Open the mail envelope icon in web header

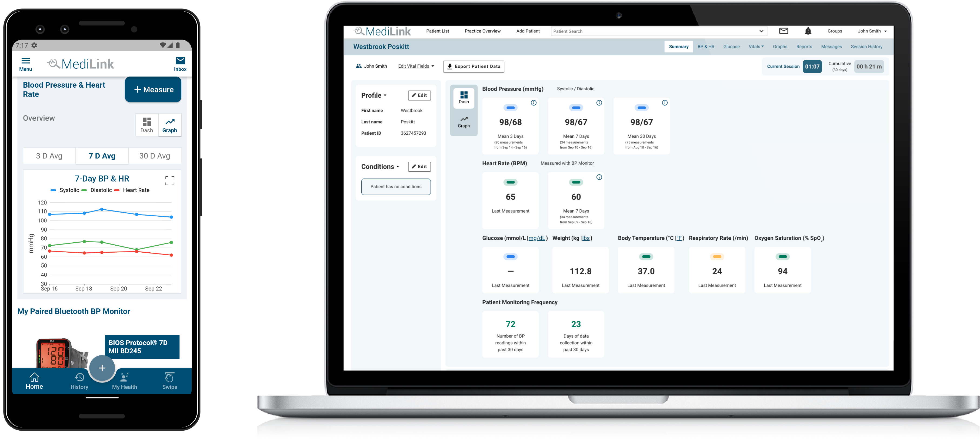783,31
